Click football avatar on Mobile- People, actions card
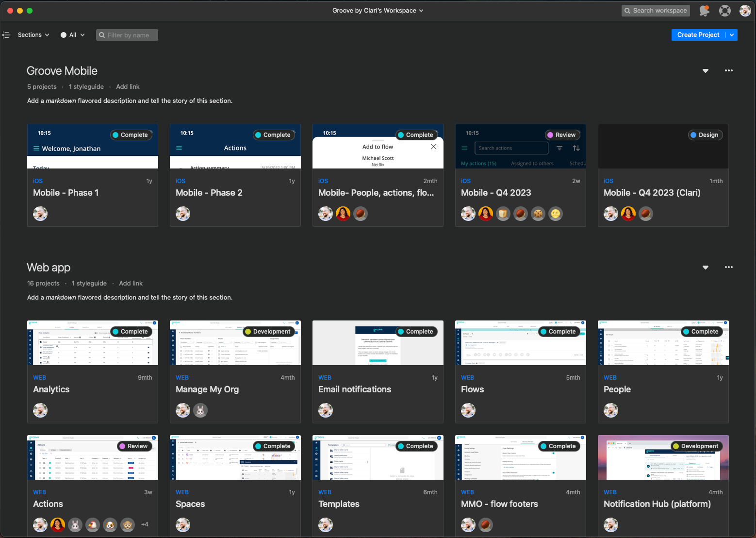Viewport: 756px width, 538px height. (x=361, y=214)
